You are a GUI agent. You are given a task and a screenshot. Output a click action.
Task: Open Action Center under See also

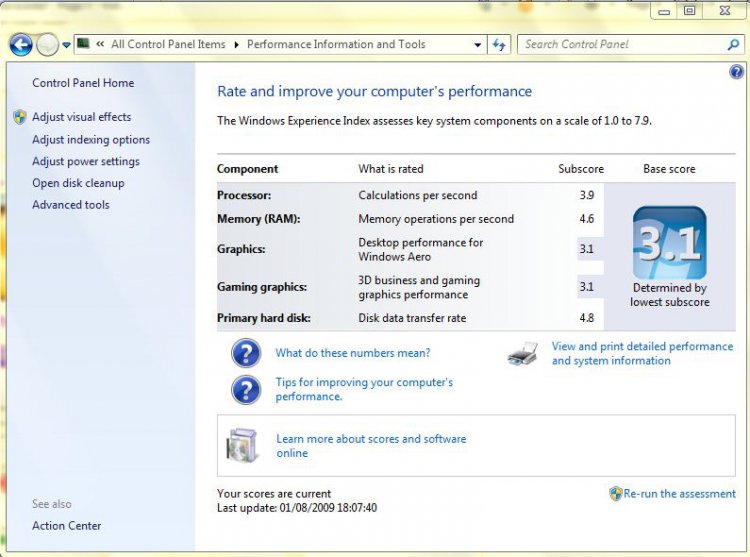(66, 525)
